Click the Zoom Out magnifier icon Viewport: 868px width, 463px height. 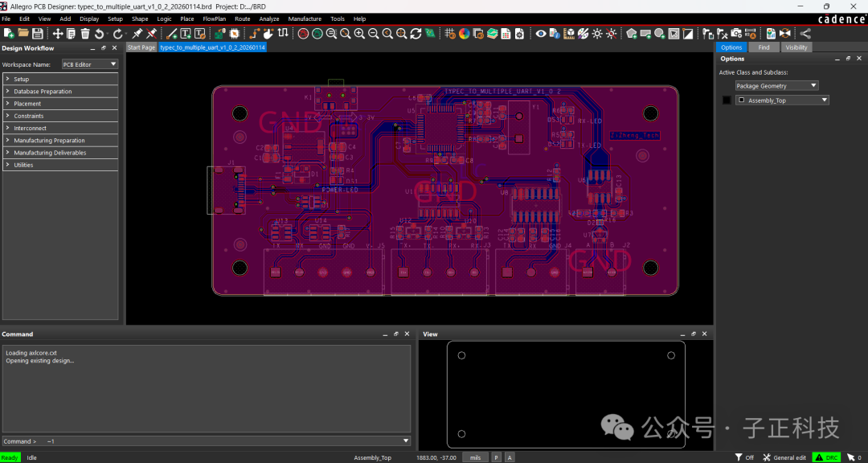click(374, 33)
